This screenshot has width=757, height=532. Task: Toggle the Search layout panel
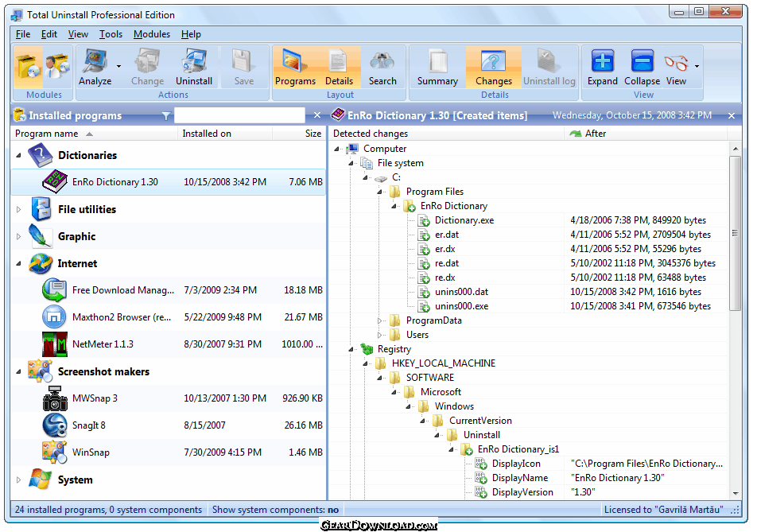tap(382, 68)
